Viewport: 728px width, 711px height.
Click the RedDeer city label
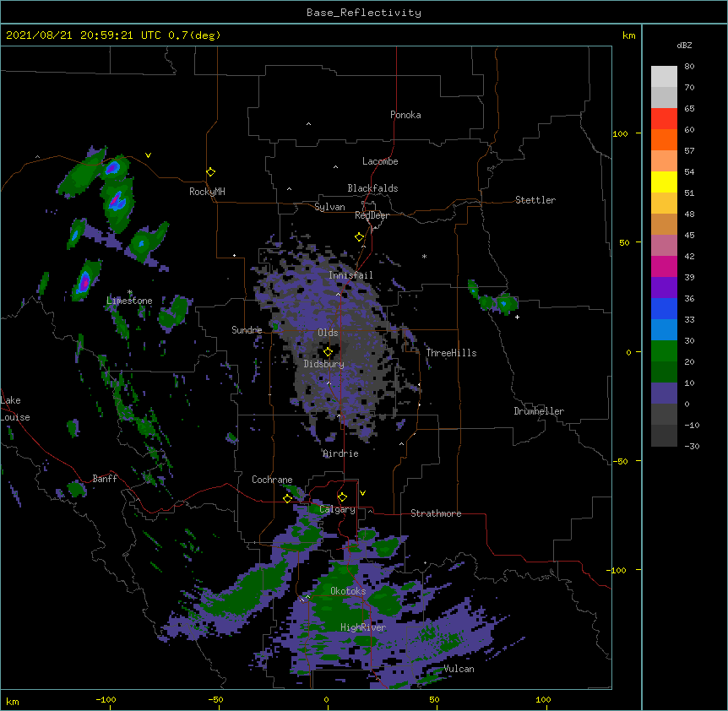[x=372, y=215]
